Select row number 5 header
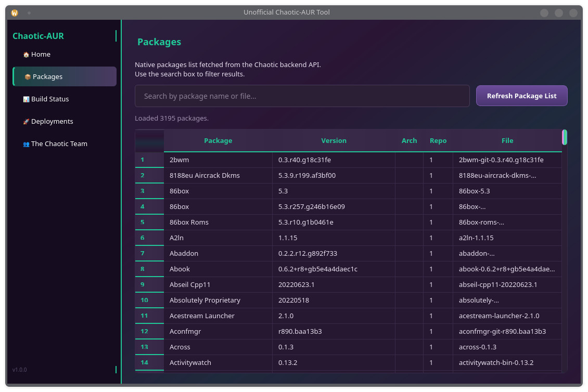Image resolution: width=588 pixels, height=392 pixels. (x=149, y=222)
